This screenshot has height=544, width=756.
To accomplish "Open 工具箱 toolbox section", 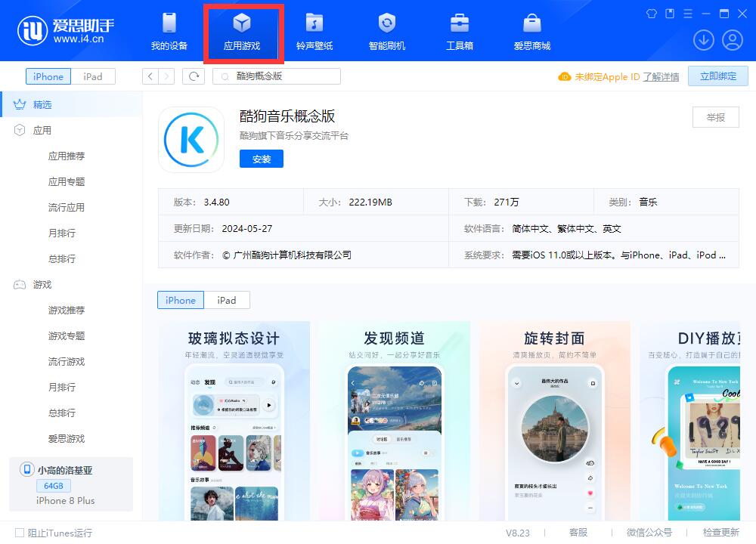I will coord(460,32).
